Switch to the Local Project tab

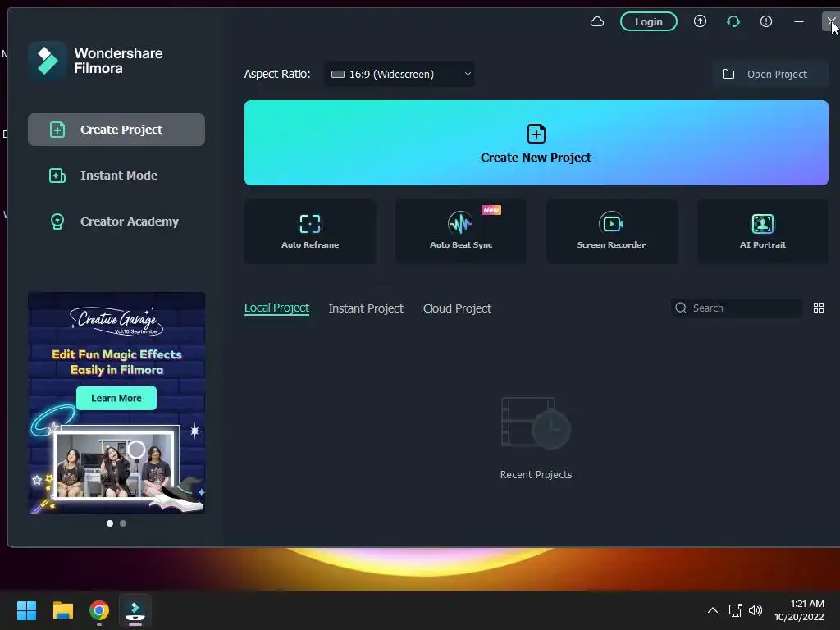[x=276, y=308]
